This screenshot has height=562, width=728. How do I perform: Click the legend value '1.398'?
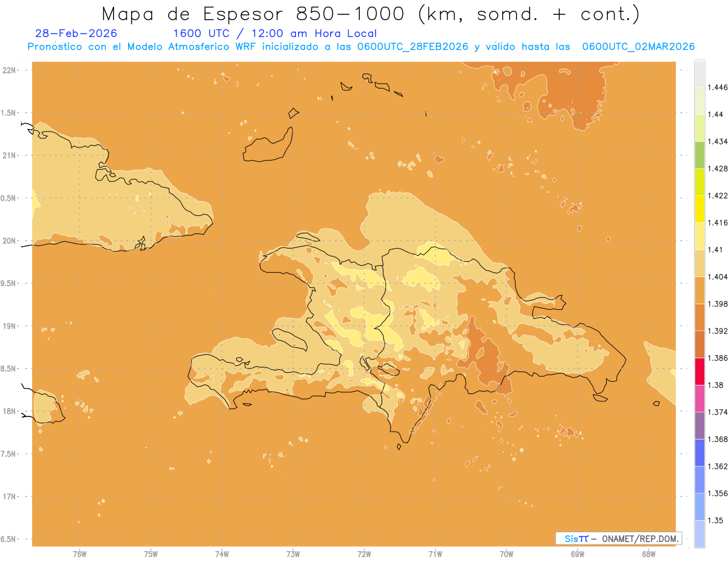tap(718, 304)
